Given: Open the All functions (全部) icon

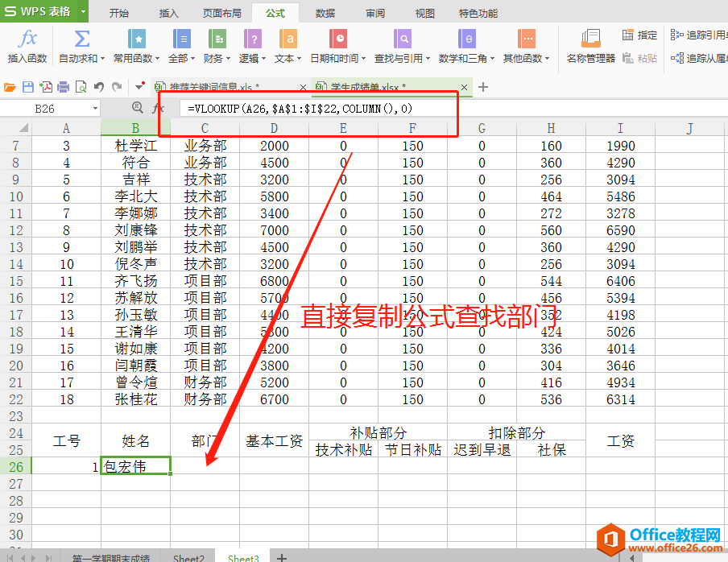Looking at the screenshot, I should click(x=181, y=39).
